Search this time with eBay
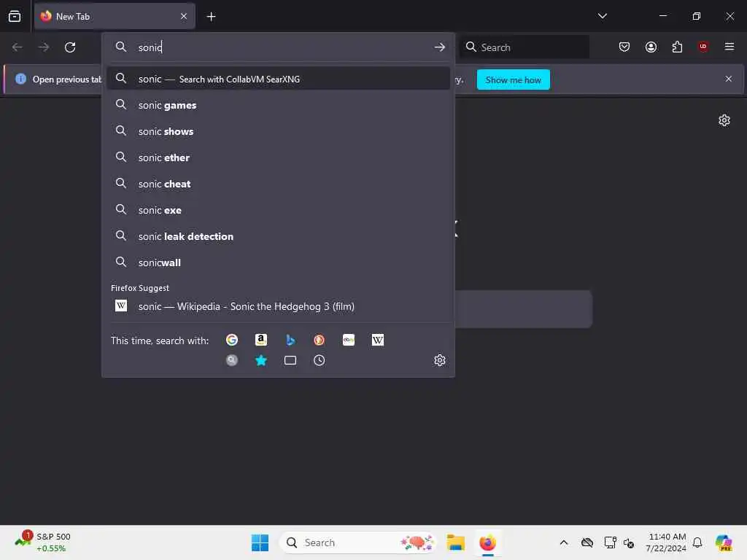747x560 pixels. 348,340
